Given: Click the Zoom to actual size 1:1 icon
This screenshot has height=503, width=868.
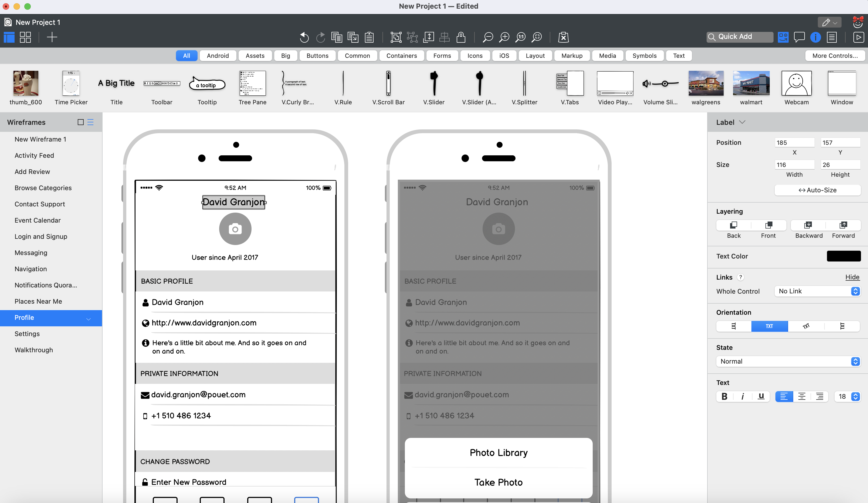Looking at the screenshot, I should 520,37.
